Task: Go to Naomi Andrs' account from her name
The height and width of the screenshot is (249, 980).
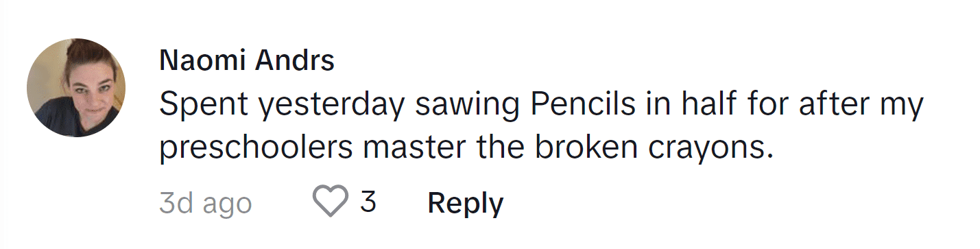Action: click(247, 62)
